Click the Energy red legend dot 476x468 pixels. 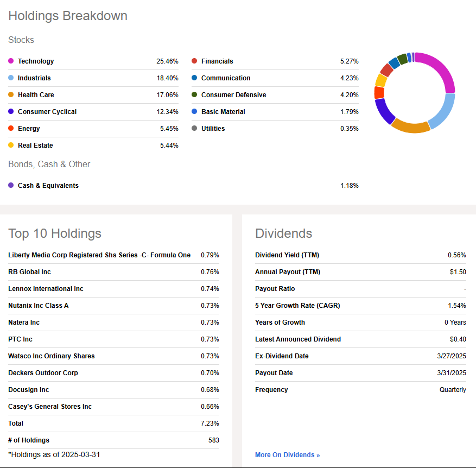coord(11,129)
